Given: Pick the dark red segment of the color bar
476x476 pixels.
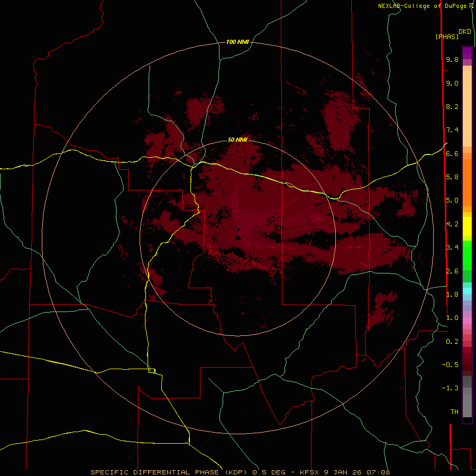Looking at the screenshot, I should pos(467,361).
